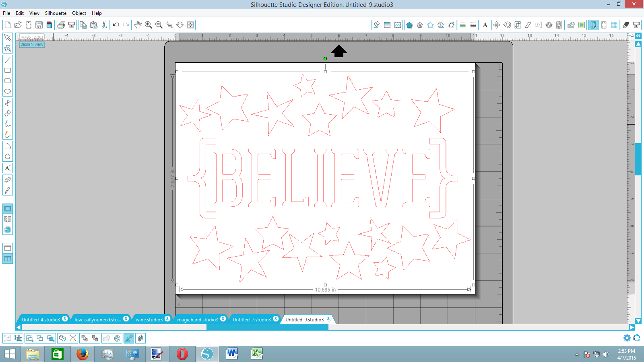Open the Shear panel icon
The width and height of the screenshot is (644, 362).
(x=528, y=25)
